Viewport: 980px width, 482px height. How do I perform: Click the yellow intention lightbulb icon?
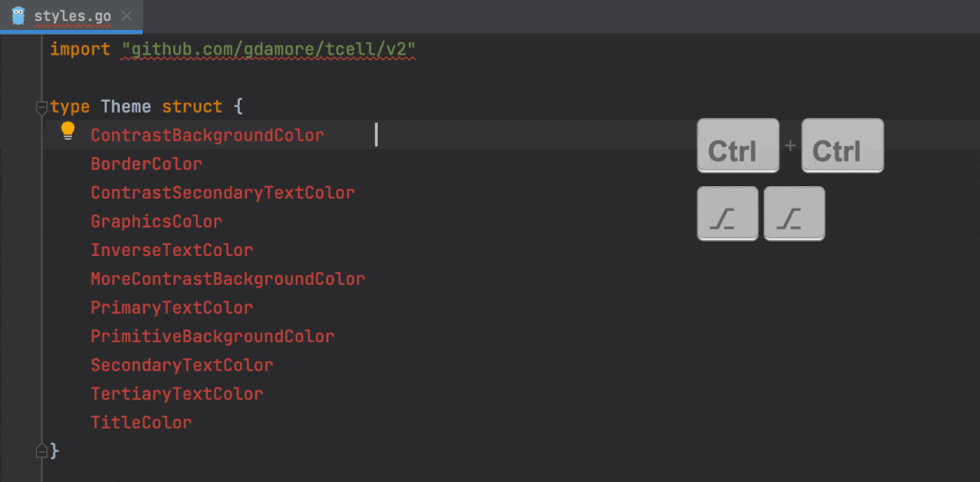pos(68,131)
